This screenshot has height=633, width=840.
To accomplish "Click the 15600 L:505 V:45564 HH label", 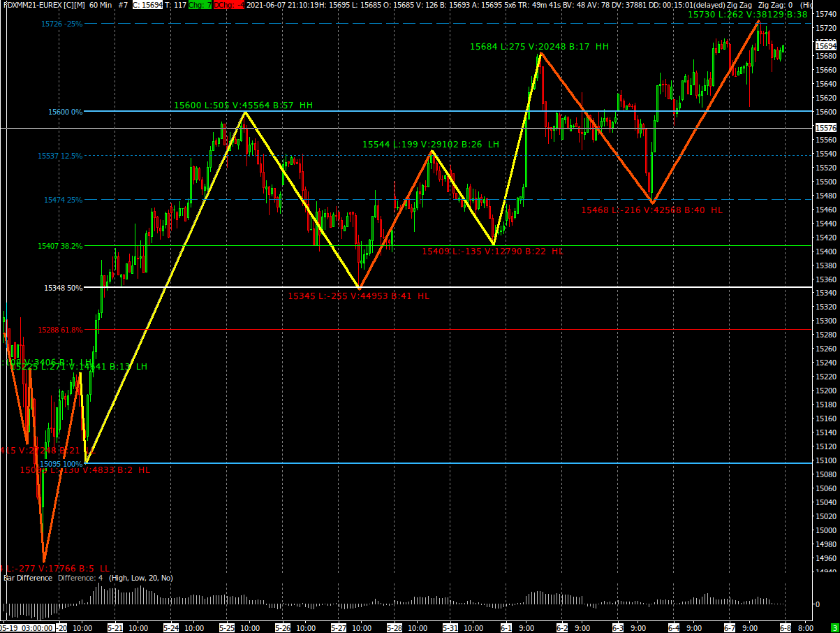I will click(243, 105).
